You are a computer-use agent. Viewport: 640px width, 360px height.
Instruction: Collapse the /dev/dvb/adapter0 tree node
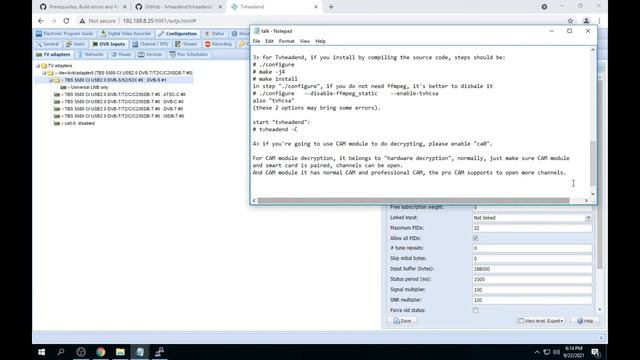point(44,73)
